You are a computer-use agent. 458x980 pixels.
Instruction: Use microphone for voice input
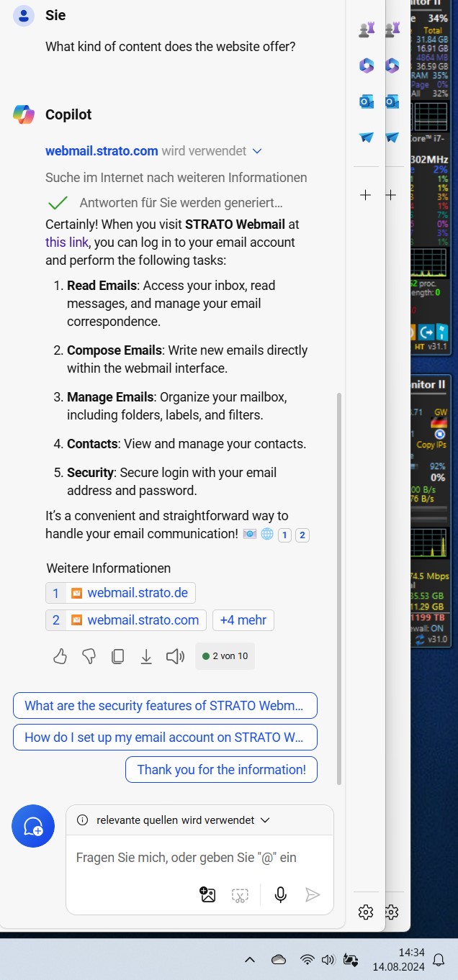281,894
